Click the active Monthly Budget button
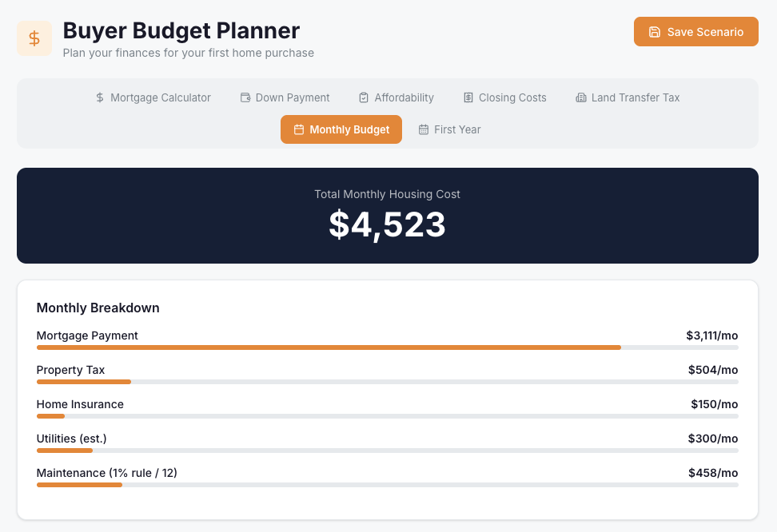Viewport: 777px width, 532px height. pos(341,129)
